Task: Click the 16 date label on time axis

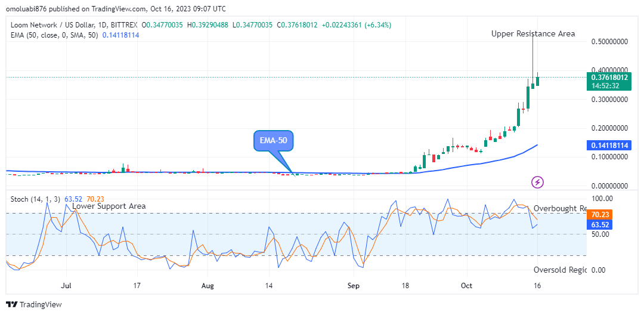Action: click(537, 285)
